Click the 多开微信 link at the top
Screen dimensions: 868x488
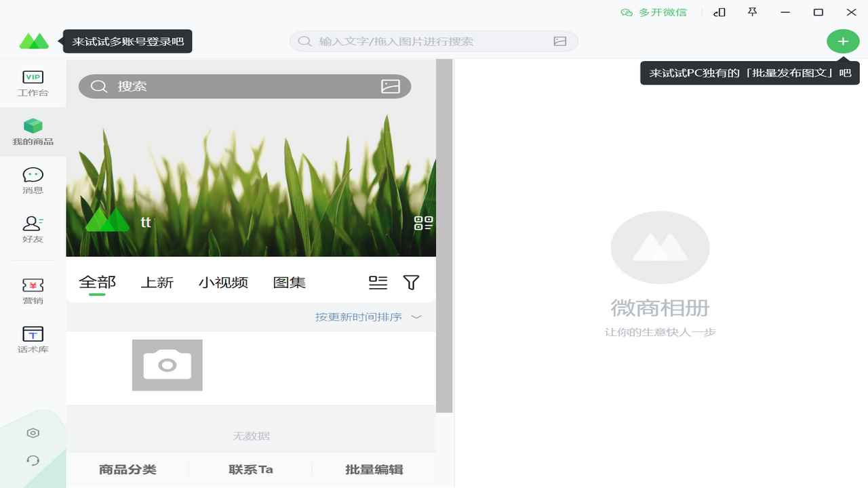[x=654, y=12]
